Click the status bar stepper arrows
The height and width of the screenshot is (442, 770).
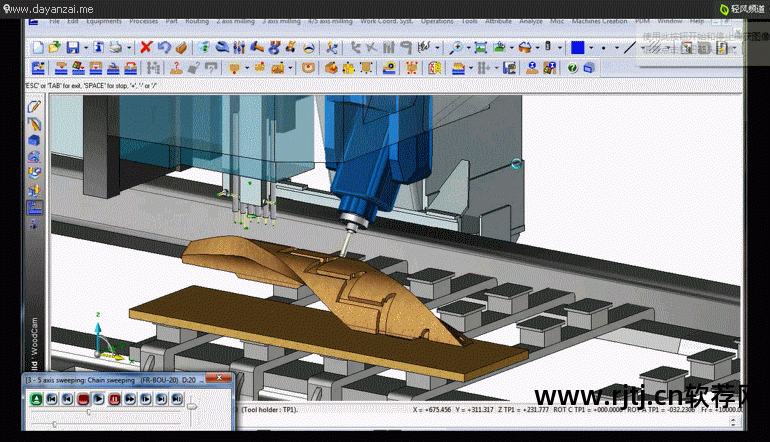click(734, 421)
